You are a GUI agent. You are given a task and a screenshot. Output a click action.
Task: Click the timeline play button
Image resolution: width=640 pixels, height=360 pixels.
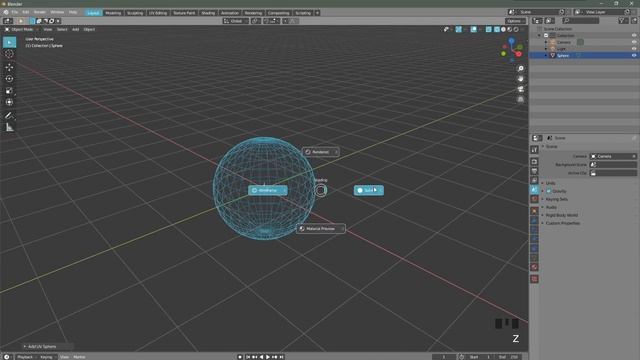pyautogui.click(x=268, y=357)
